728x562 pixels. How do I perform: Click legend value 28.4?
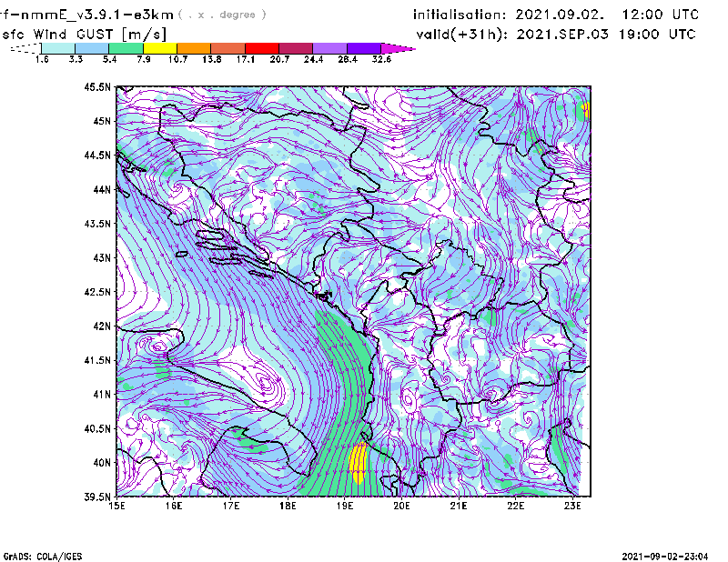[348, 59]
